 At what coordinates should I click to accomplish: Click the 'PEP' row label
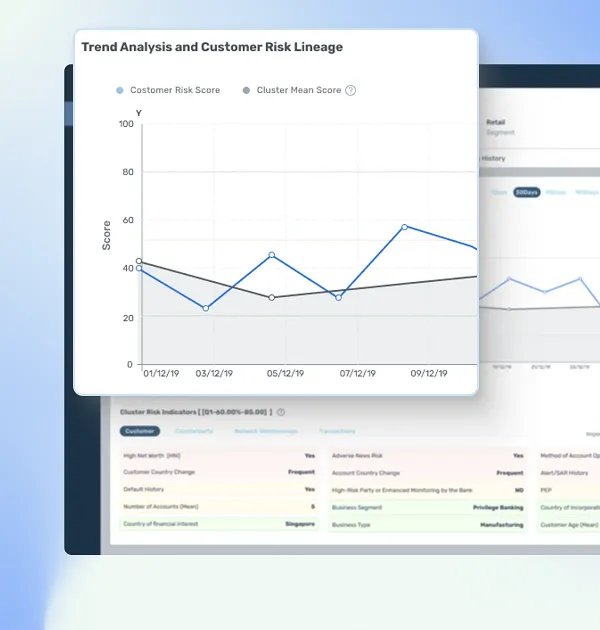coord(546,490)
